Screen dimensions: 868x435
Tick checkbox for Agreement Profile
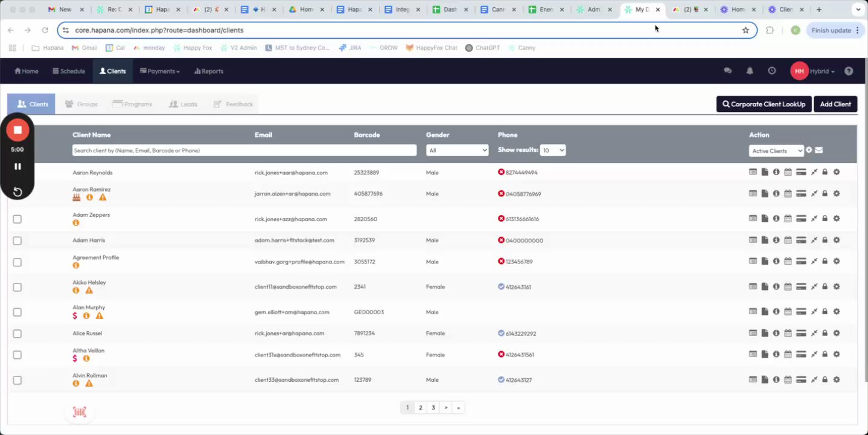coord(17,262)
